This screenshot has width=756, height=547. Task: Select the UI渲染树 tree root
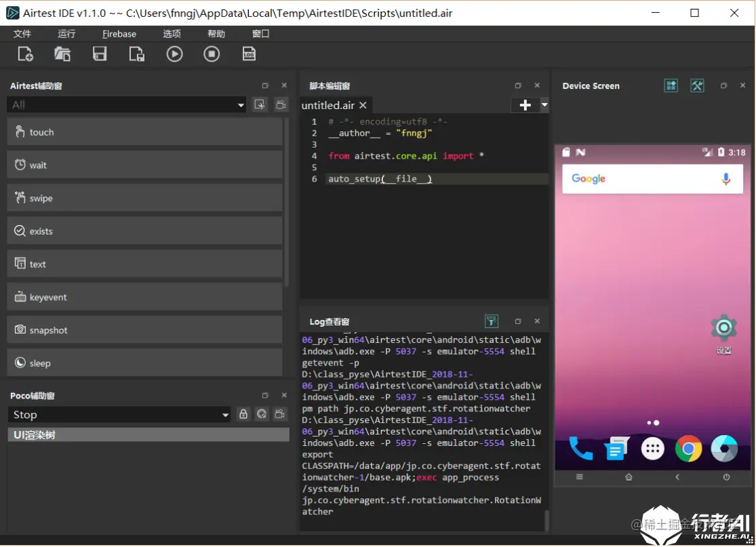[x=148, y=434]
